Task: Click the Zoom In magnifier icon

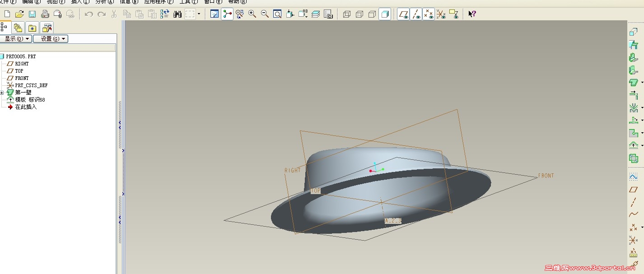Action: 252,14
